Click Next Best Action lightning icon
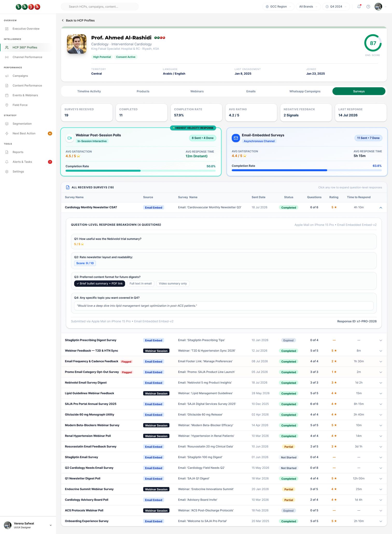 coord(7,133)
